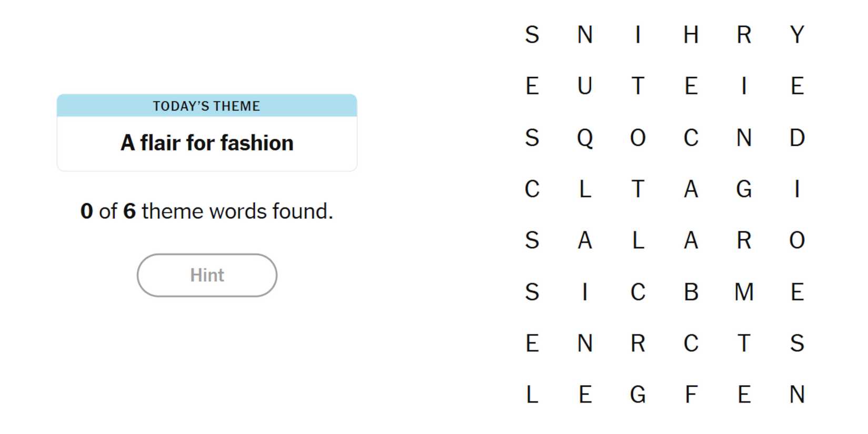Click the Hint button
The image size is (868, 434).
coord(207,275)
